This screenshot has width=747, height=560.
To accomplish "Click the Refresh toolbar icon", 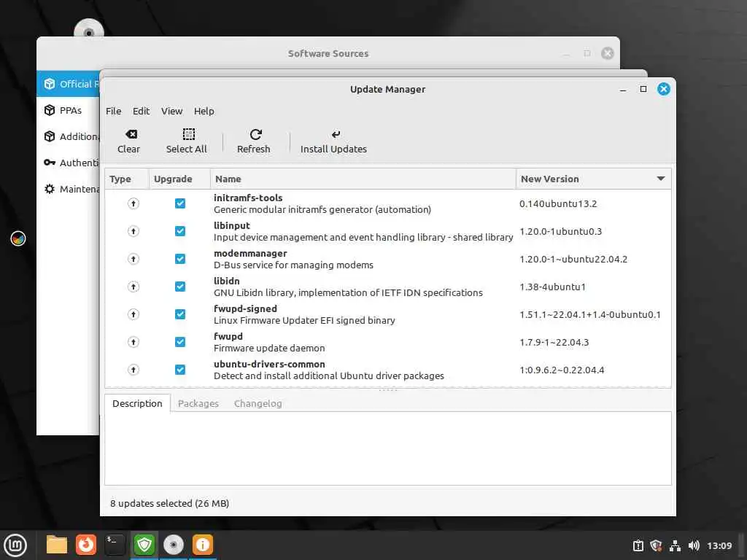I will click(255, 135).
